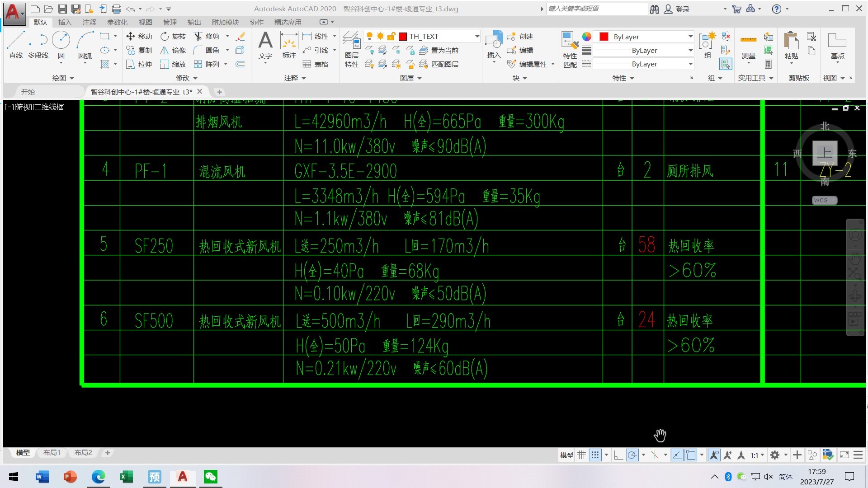Open the 视图 (View) ribbon tab
This screenshot has width=868, height=488.
tap(145, 22)
